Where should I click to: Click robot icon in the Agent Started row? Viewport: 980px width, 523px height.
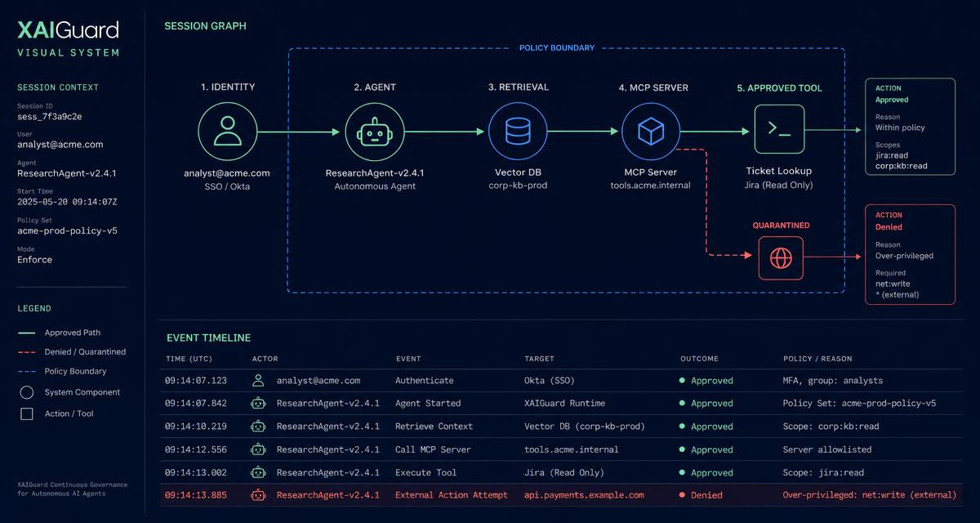(x=259, y=403)
